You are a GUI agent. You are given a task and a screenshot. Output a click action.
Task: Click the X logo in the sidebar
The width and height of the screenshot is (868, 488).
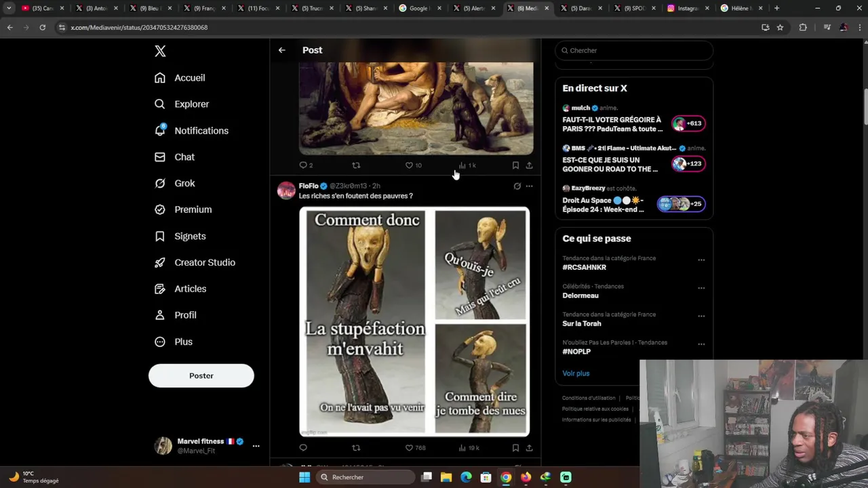point(160,51)
